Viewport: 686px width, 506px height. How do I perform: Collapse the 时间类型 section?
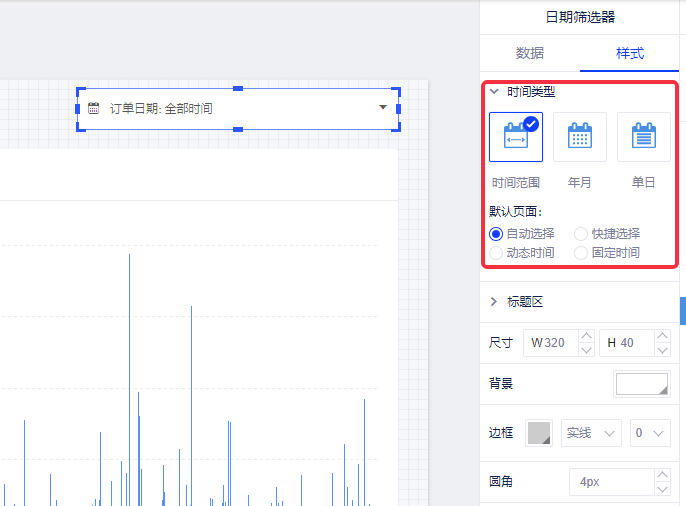pos(494,91)
